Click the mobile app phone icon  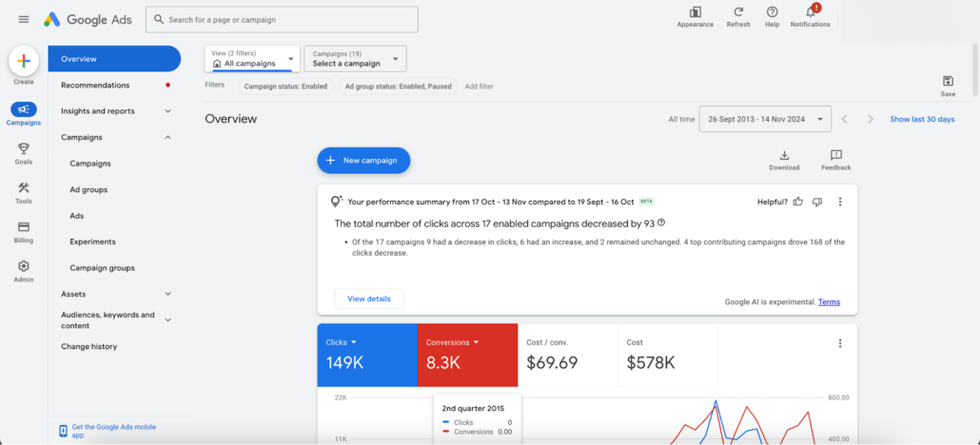pyautogui.click(x=63, y=432)
